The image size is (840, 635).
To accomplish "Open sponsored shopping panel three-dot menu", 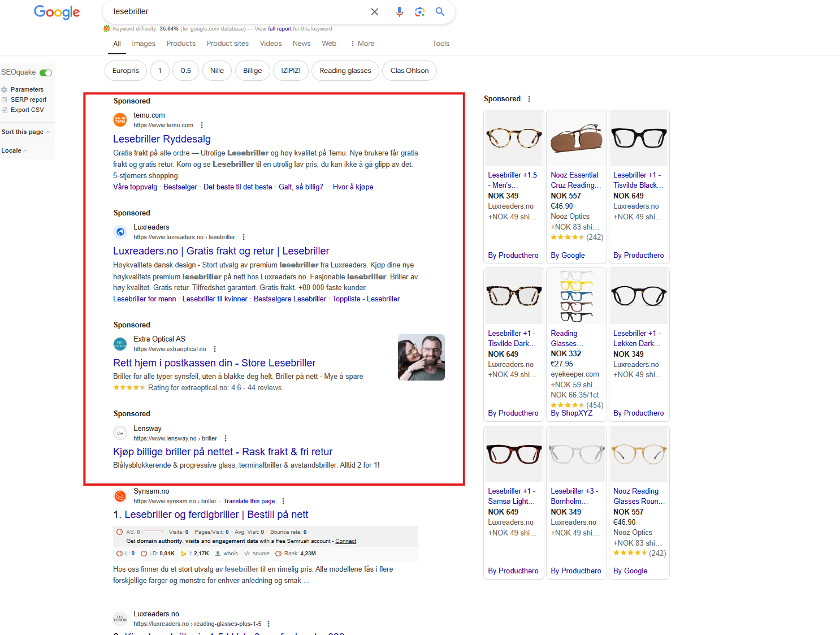I will click(529, 99).
